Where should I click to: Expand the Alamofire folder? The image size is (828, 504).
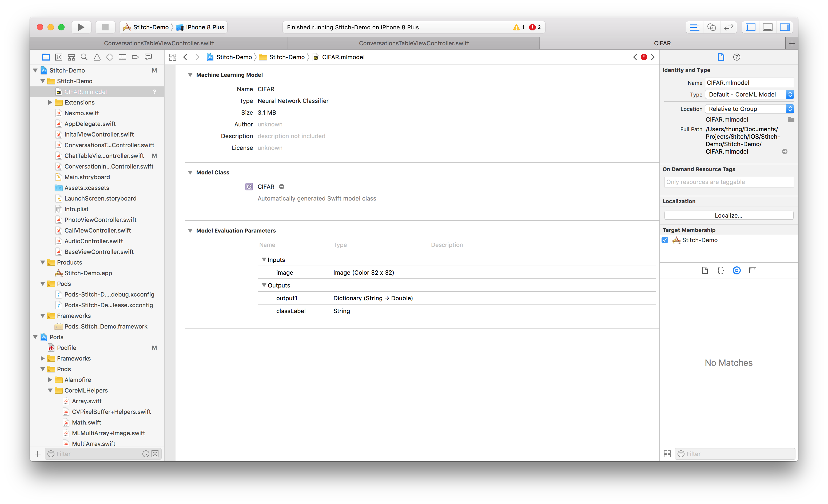50,380
